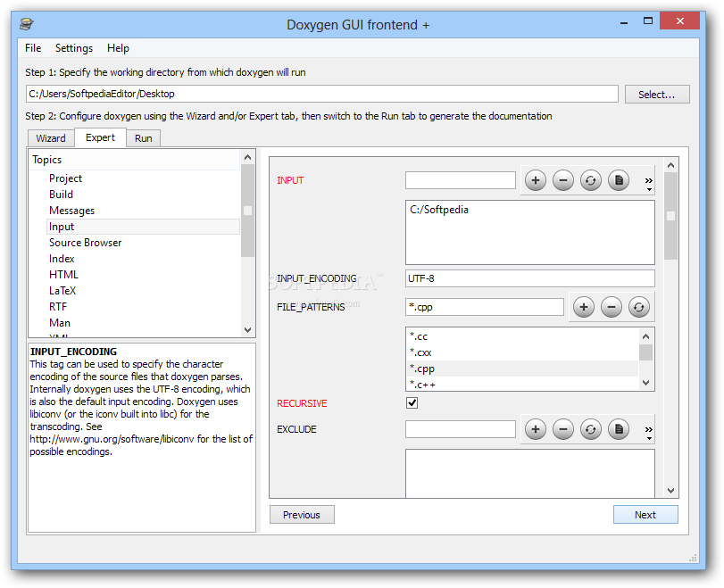This screenshot has width=724, height=588.
Task: Click settings panel scroll down arrow
Action: tap(671, 490)
